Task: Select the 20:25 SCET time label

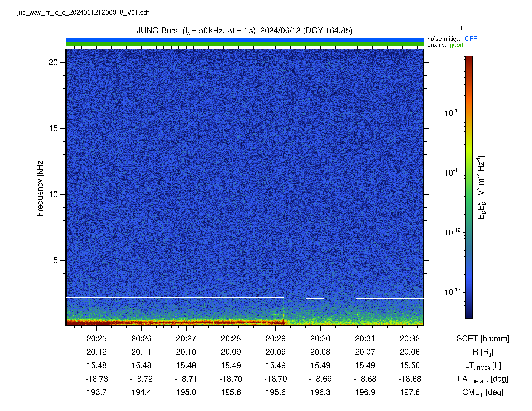Action: 97,338
